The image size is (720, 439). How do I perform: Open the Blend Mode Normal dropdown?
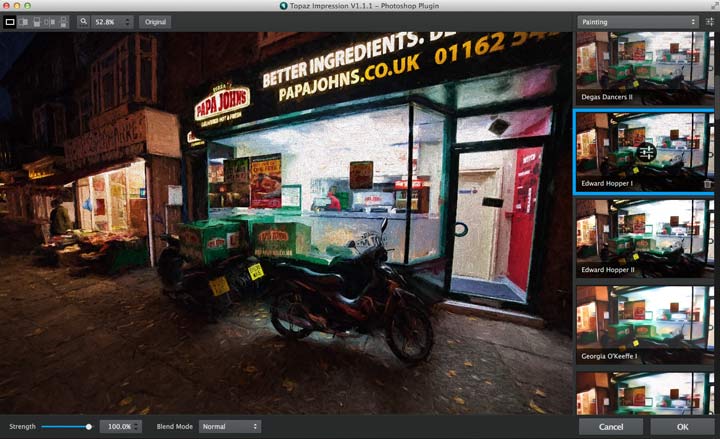230,427
